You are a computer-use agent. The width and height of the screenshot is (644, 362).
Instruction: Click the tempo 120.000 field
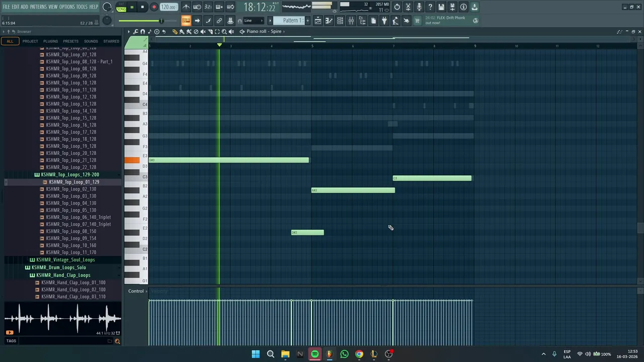pyautogui.click(x=169, y=7)
